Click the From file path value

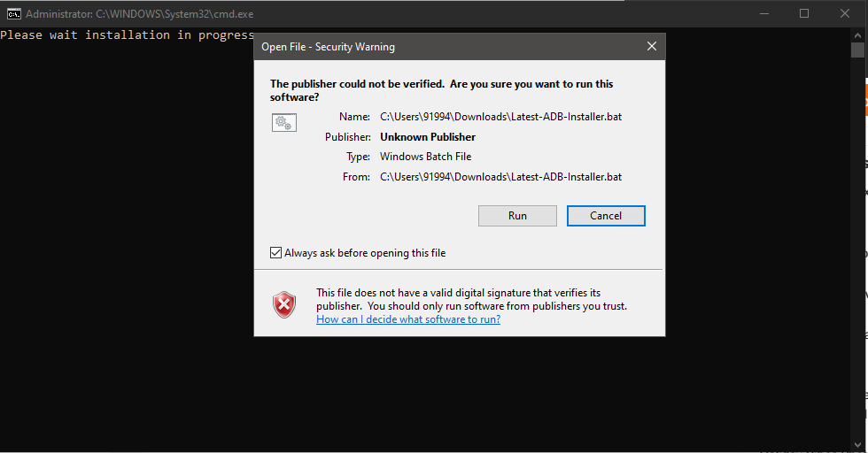pos(500,177)
